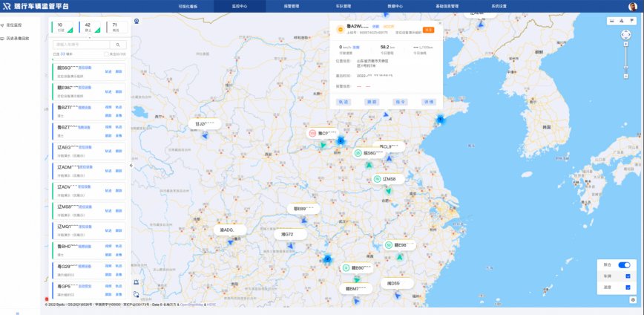This screenshot has width=644, height=315.
Task: Click the search magnifier button in vehicle panel
Action: pos(118,45)
